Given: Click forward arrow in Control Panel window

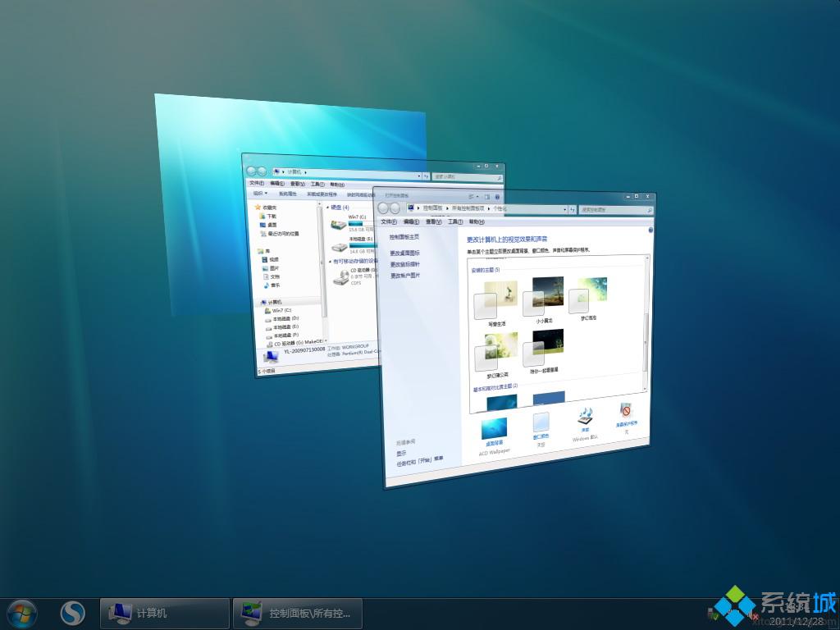Looking at the screenshot, I should pyautogui.click(x=395, y=208).
